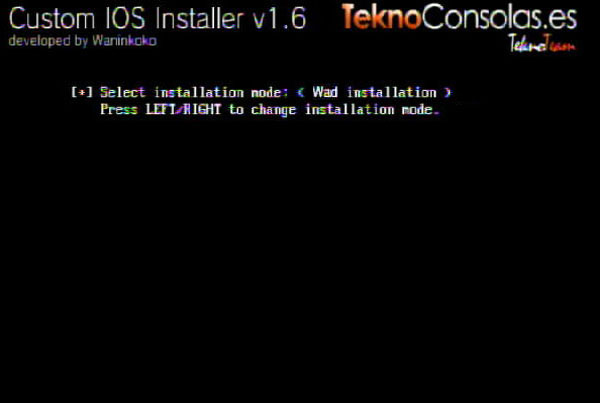600x403 pixels.
Task: Click the Press LEFT/RIGHT hint line
Action: click(270, 110)
